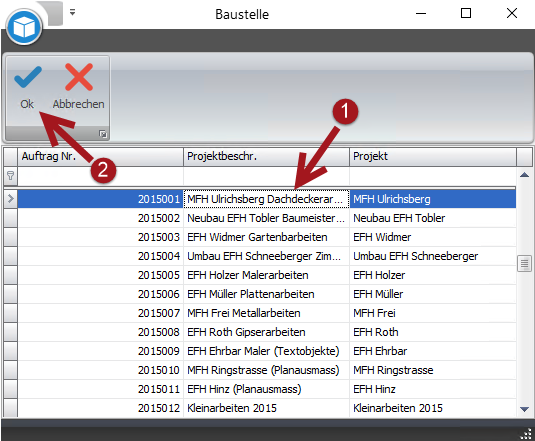535x441 pixels.
Task: Click the scrollbar up arrow
Action: click(524, 175)
